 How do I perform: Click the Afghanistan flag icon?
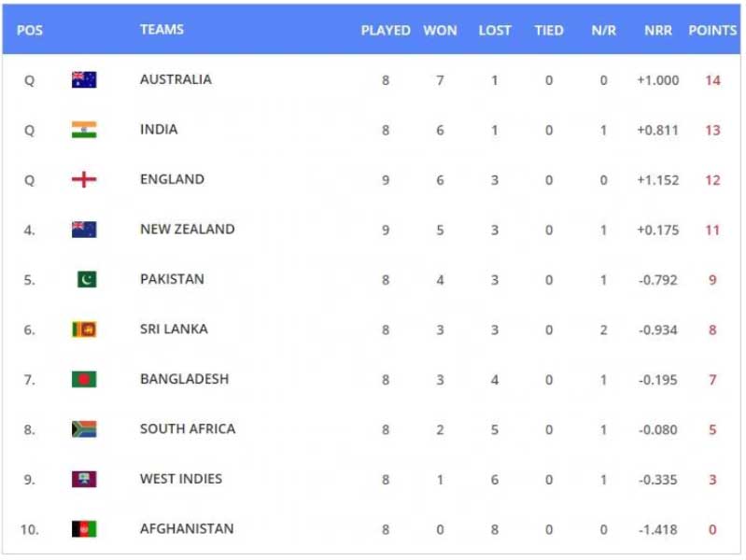(x=84, y=529)
